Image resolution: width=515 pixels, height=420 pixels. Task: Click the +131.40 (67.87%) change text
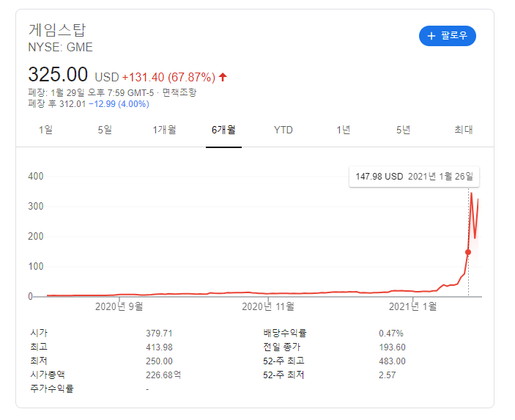click(168, 77)
